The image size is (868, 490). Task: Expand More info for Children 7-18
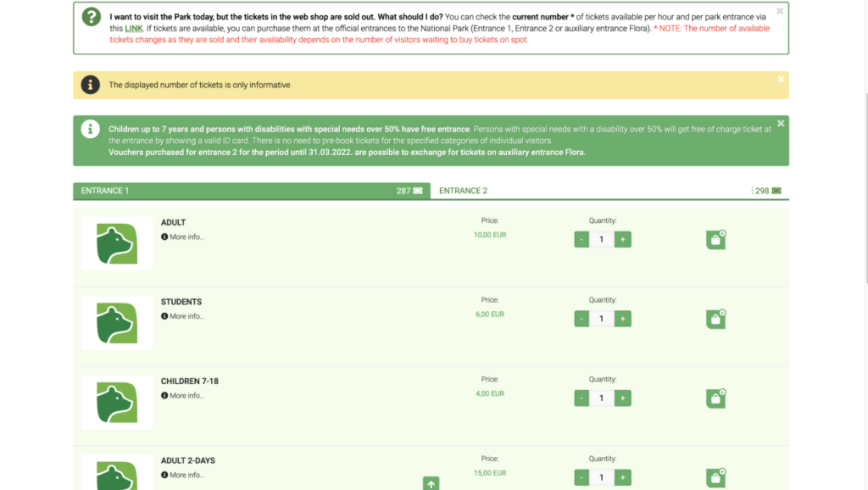(x=186, y=396)
